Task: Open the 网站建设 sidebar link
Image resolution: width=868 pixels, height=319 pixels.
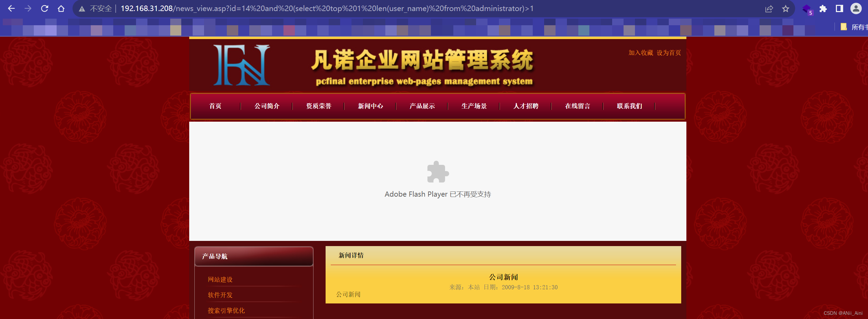Action: [x=220, y=280]
